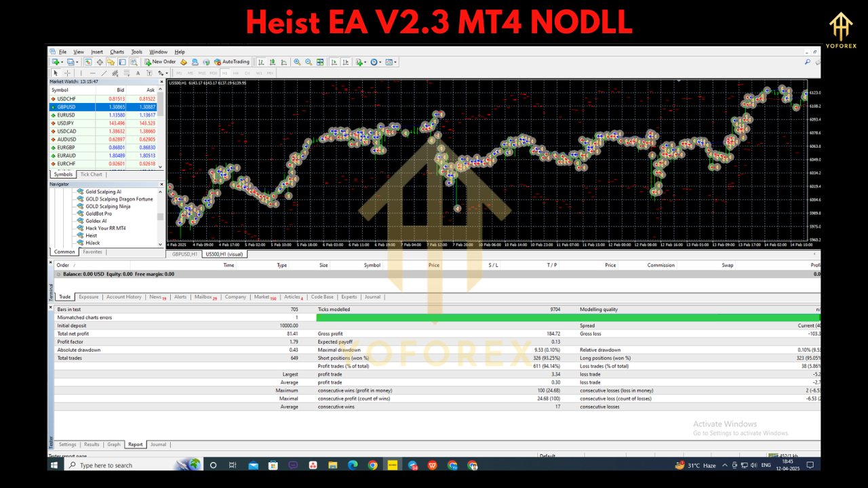Open the chart Profiles dropdown
Viewport: 868px width, 488px height.
click(77, 62)
